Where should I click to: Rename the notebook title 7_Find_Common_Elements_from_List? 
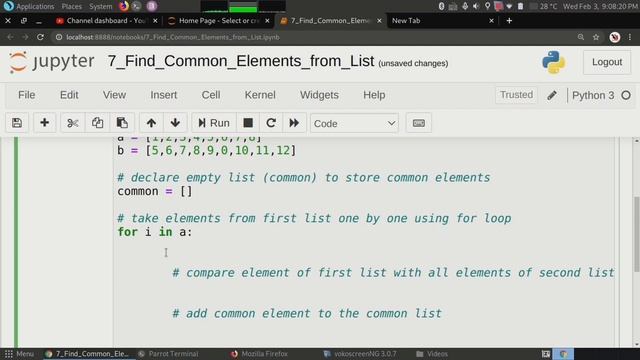coord(241,61)
